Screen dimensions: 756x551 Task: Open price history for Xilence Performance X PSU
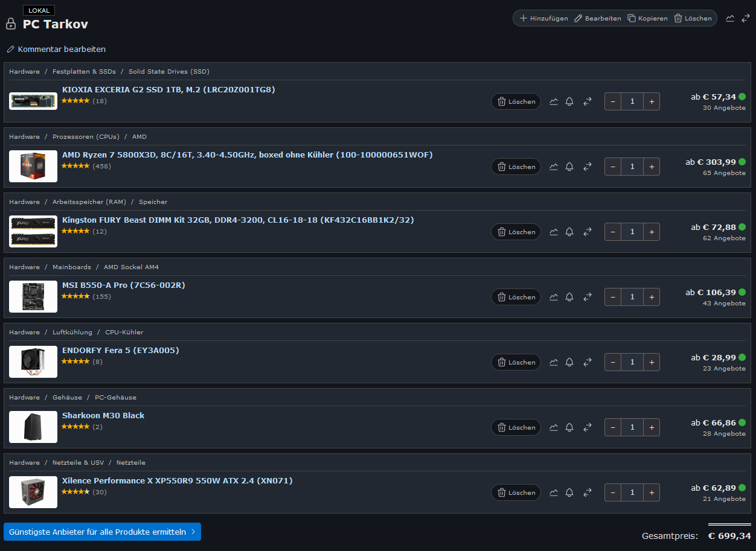(554, 492)
